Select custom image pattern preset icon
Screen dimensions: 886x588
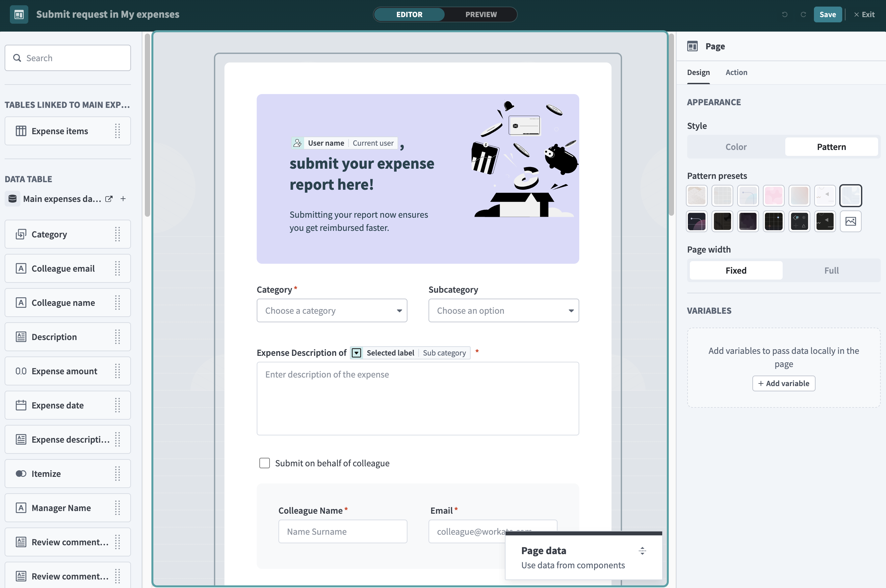[x=850, y=221]
